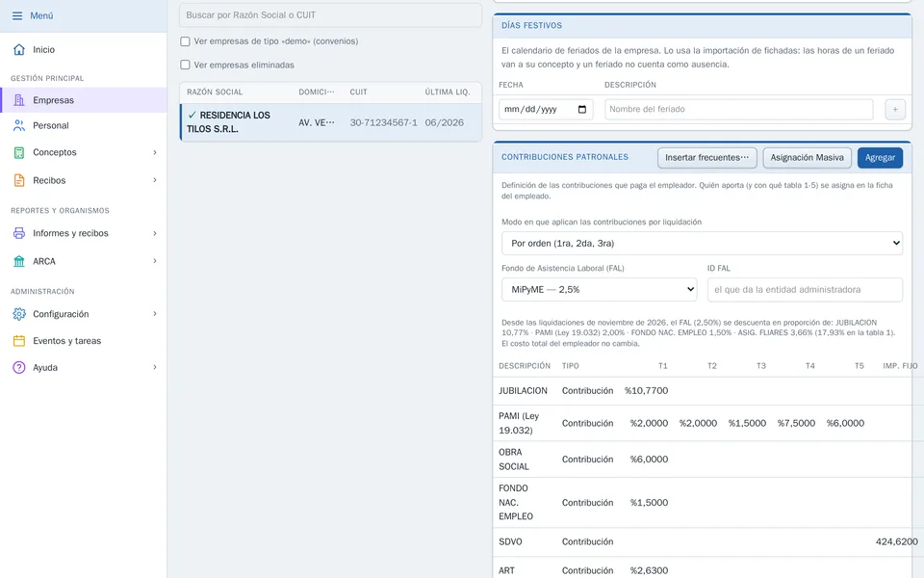Click the Conceptos calculator icon
Screen dimensions: 924x578
19,153
